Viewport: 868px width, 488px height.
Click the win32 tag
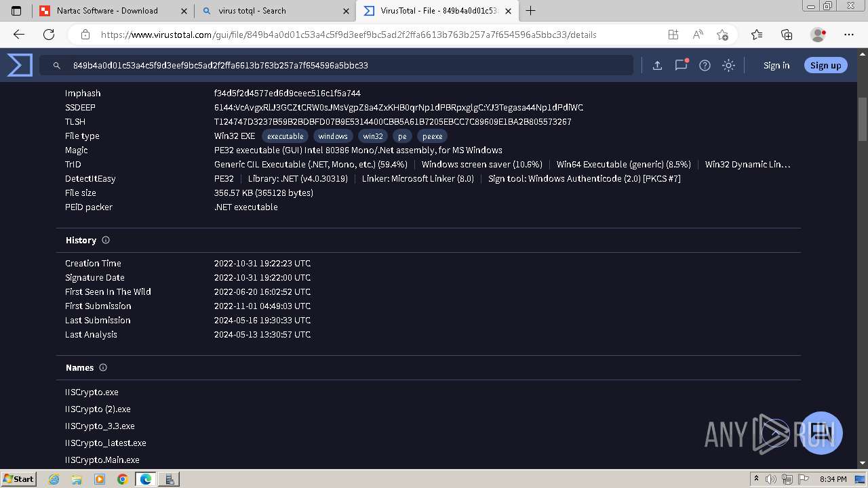tap(373, 136)
